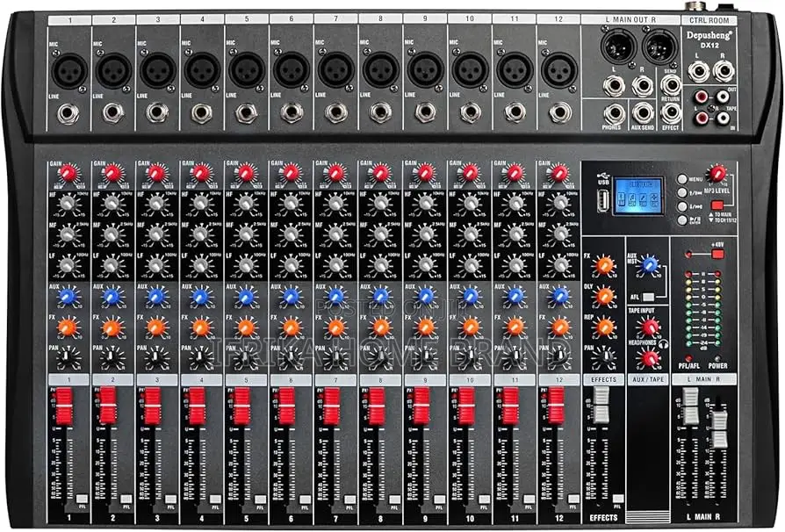Toggle the PFL button on channel 4

point(216,499)
